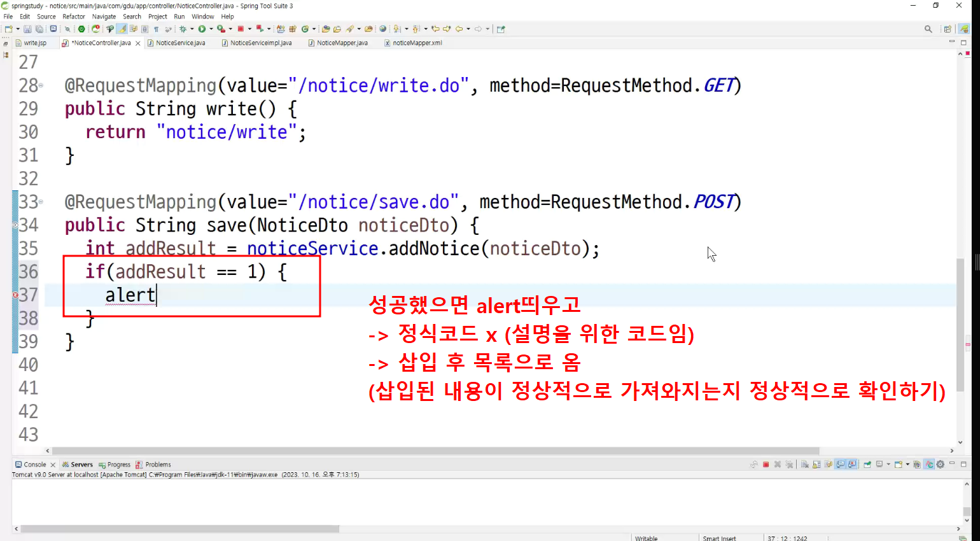Viewport: 980px width, 541px height.
Task: Click the Remove All Terminated Launches icon
Action: [789, 465]
